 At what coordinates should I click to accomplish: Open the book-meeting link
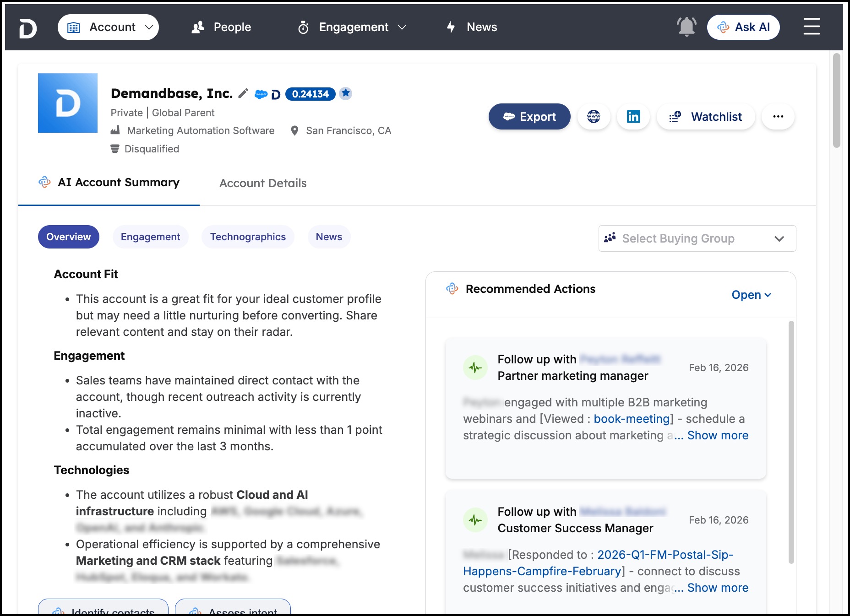(x=632, y=419)
